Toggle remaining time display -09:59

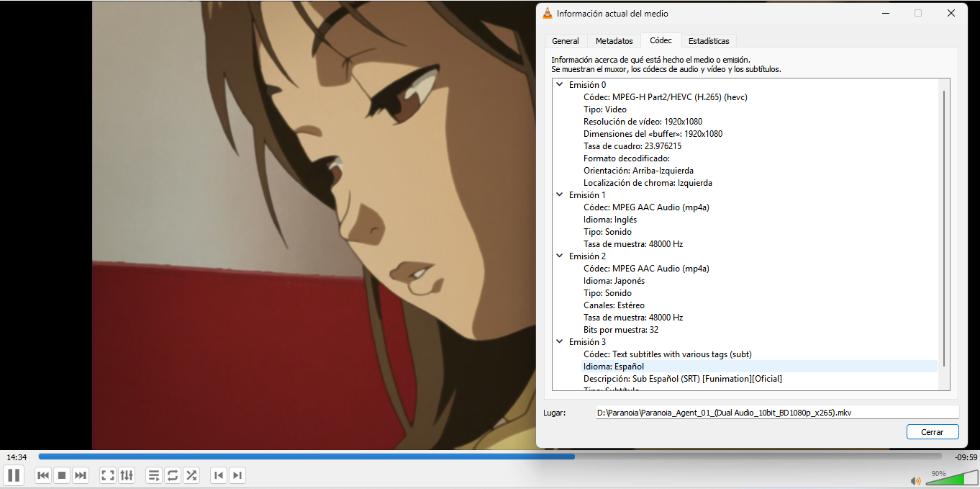click(966, 457)
